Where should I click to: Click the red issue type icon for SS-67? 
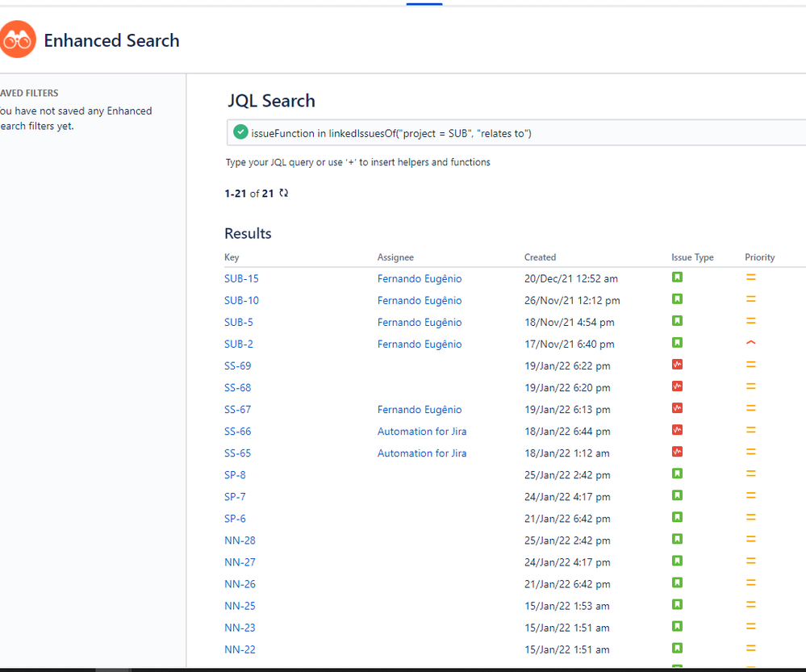point(677,408)
